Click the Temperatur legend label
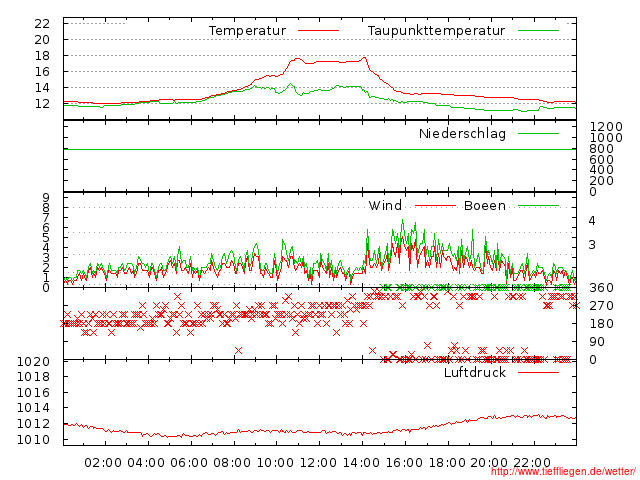 [247, 31]
